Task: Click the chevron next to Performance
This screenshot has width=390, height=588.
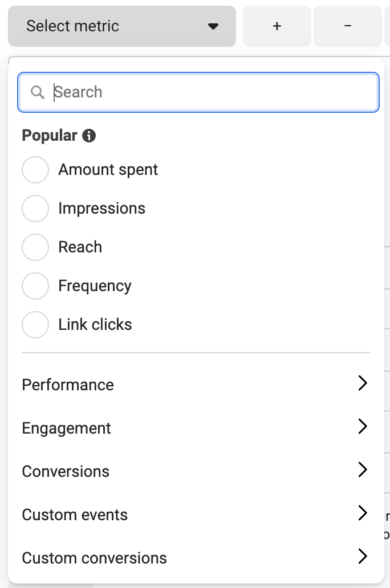Action: point(363,383)
